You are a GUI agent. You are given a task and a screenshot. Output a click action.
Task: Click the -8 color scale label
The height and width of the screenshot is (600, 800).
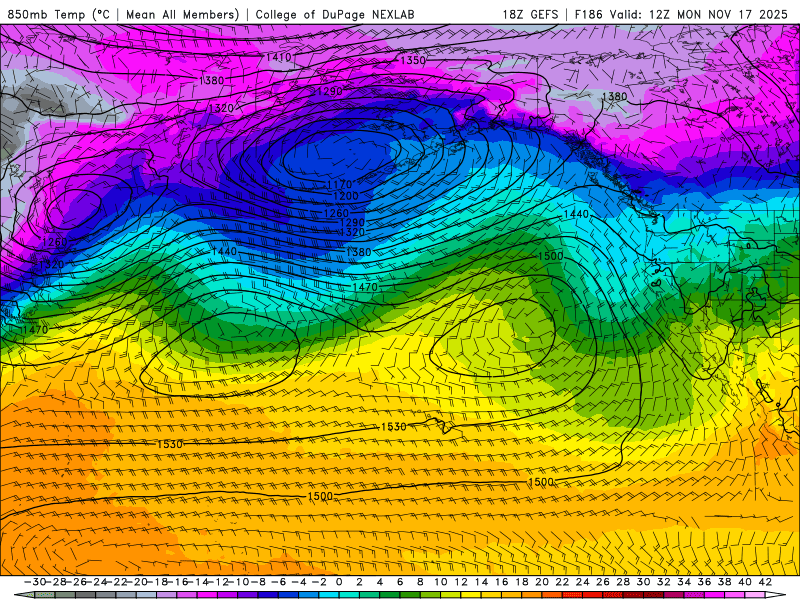pyautogui.click(x=258, y=582)
